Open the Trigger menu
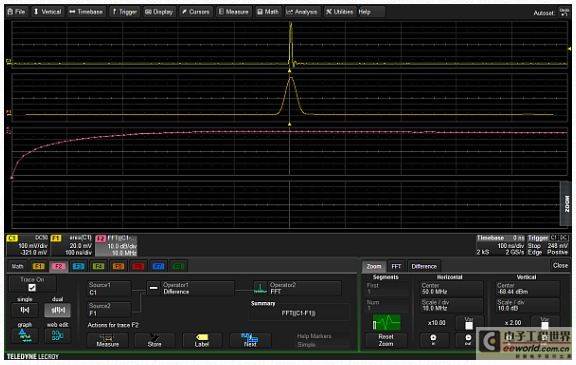The height and width of the screenshot is (365, 576). click(x=124, y=12)
